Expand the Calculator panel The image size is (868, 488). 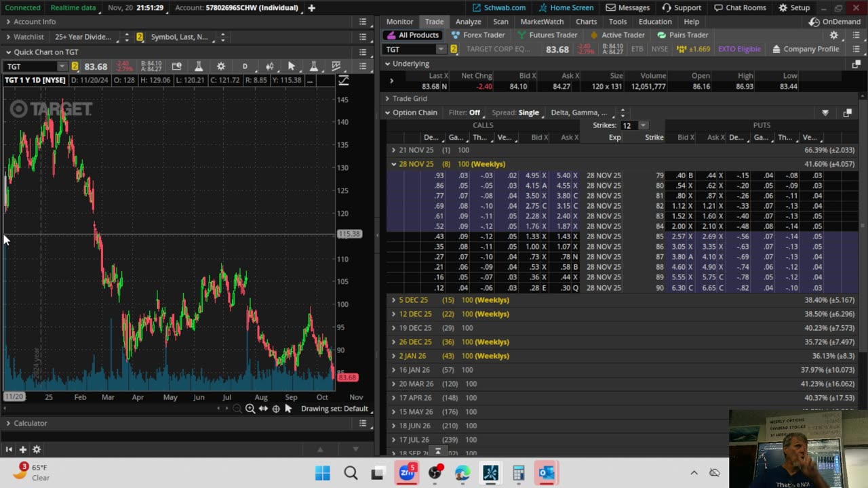pyautogui.click(x=8, y=424)
